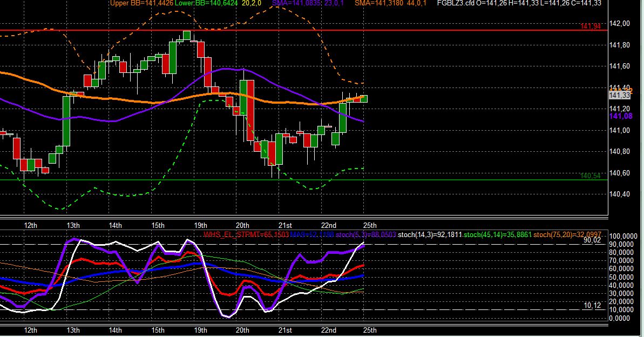Click the '100,0000' stochastic axis label
Image resolution: width=644 pixels, height=337 pixels.
(x=623, y=237)
